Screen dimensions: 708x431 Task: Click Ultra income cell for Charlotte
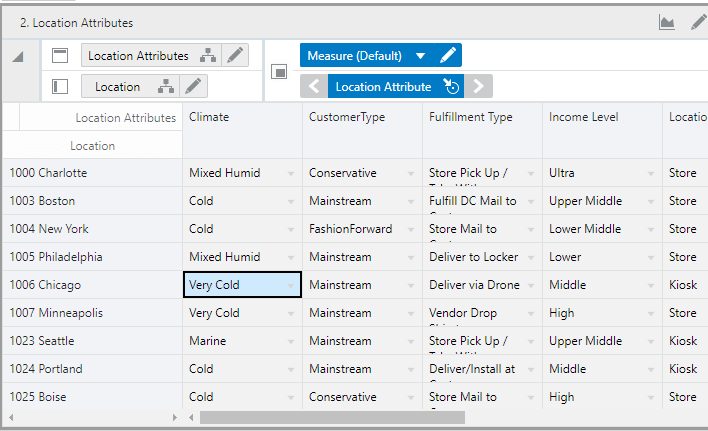tap(602, 173)
